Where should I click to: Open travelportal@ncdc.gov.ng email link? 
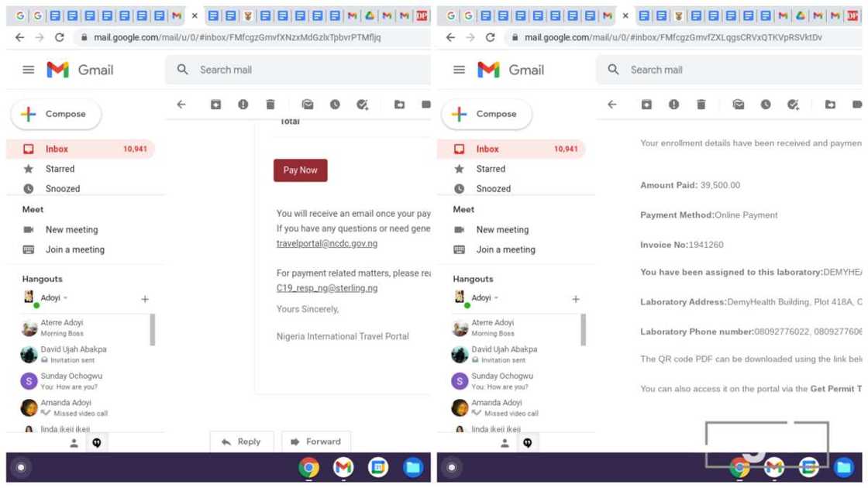click(327, 243)
